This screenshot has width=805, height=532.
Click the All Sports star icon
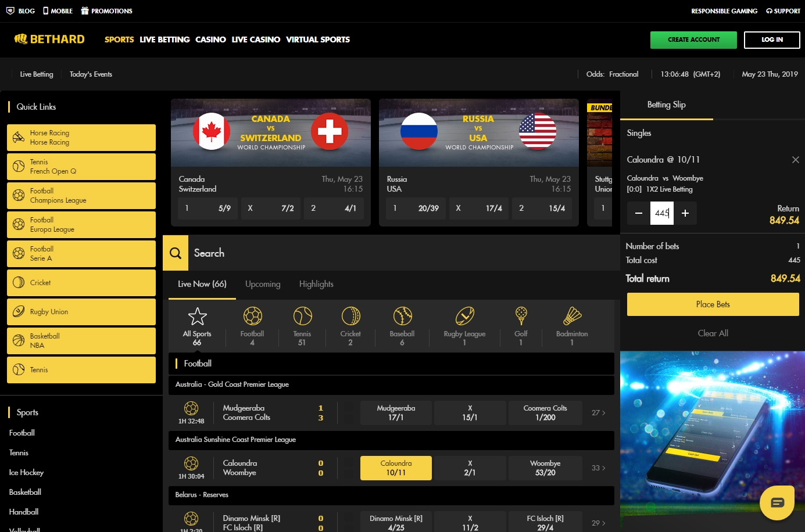pos(197,317)
